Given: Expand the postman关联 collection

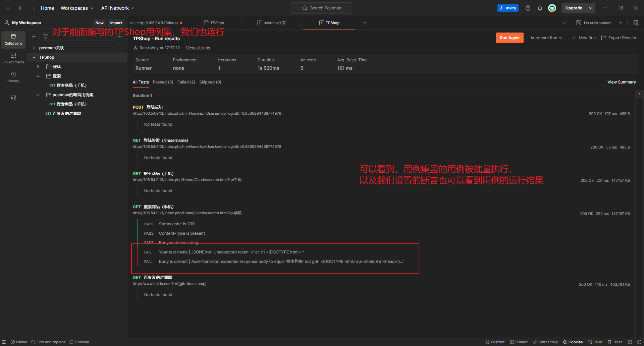Looking at the screenshot, I should [x=34, y=48].
